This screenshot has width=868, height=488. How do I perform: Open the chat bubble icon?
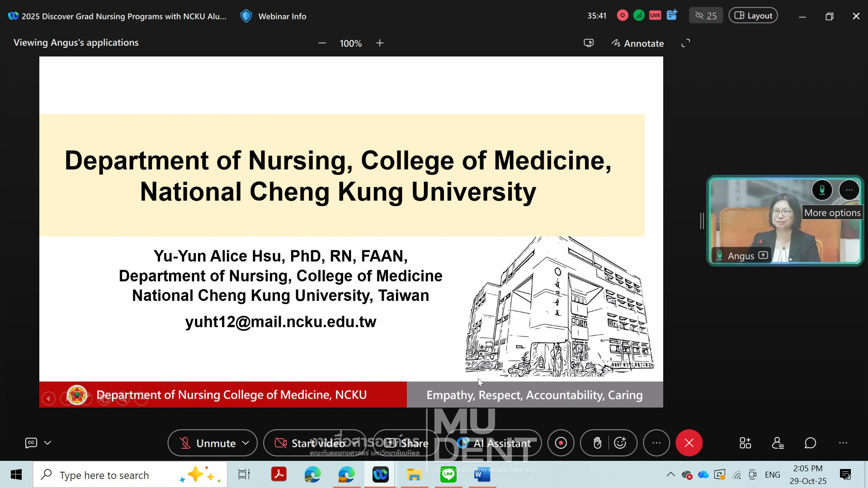(810, 443)
